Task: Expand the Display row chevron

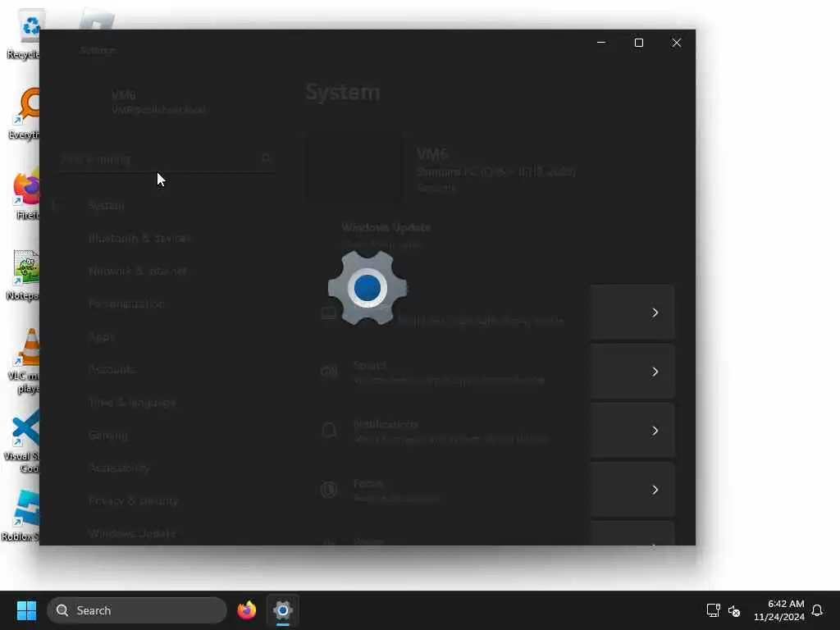Action: pos(655,313)
